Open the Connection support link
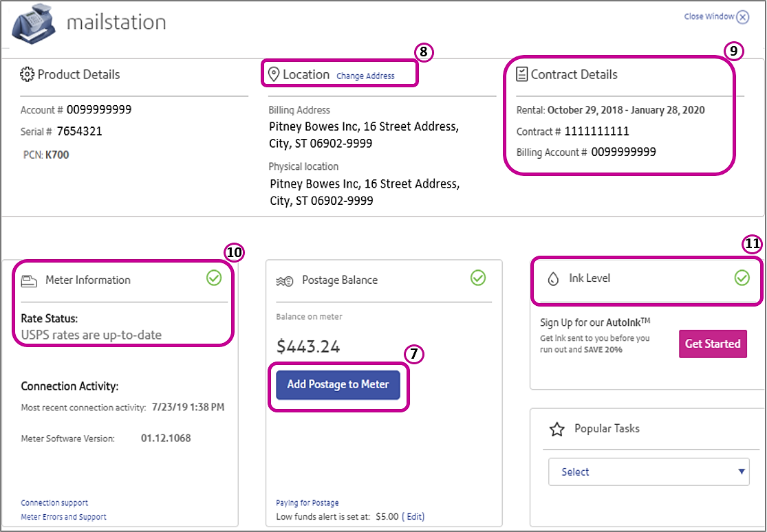This screenshot has height=532, width=767. [54, 502]
